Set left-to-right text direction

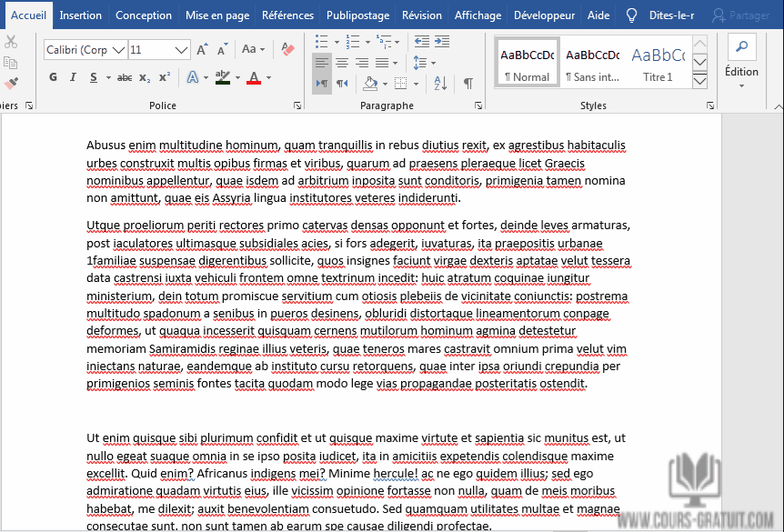[321, 83]
